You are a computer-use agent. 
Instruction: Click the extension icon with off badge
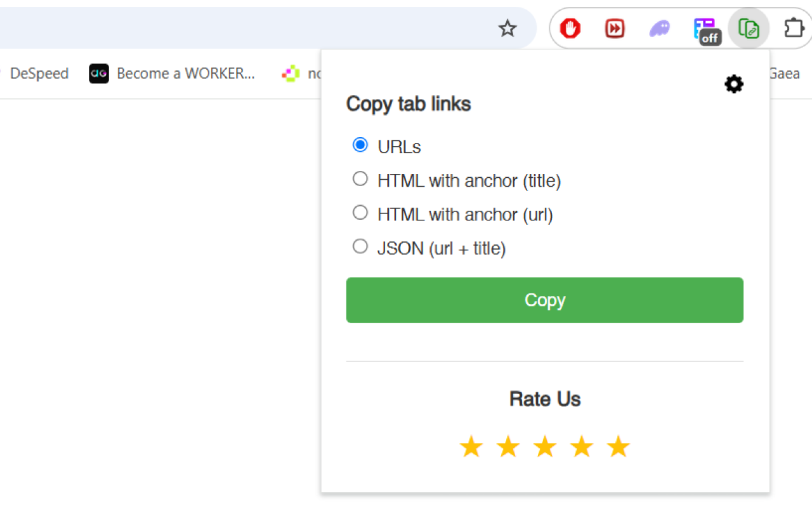[705, 29]
